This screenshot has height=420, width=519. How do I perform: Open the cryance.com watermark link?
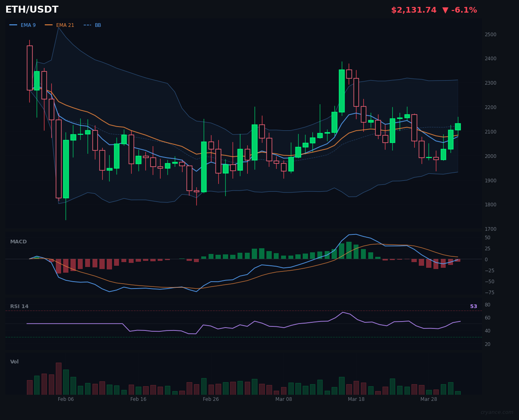pos(496,411)
